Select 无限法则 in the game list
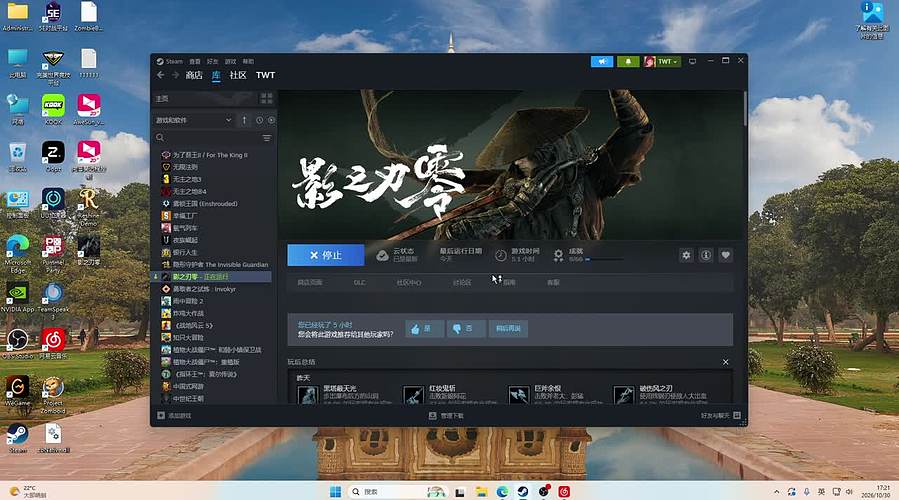Image resolution: width=899 pixels, height=500 pixels. (185, 167)
